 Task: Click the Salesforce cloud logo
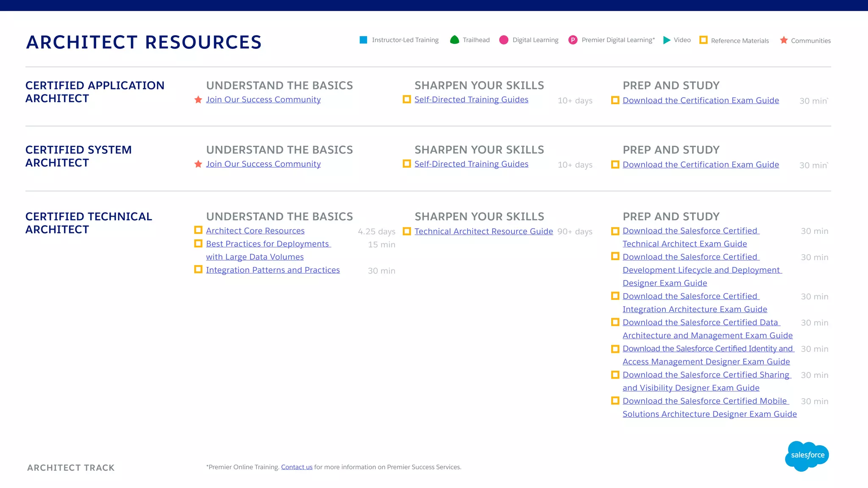click(x=807, y=455)
